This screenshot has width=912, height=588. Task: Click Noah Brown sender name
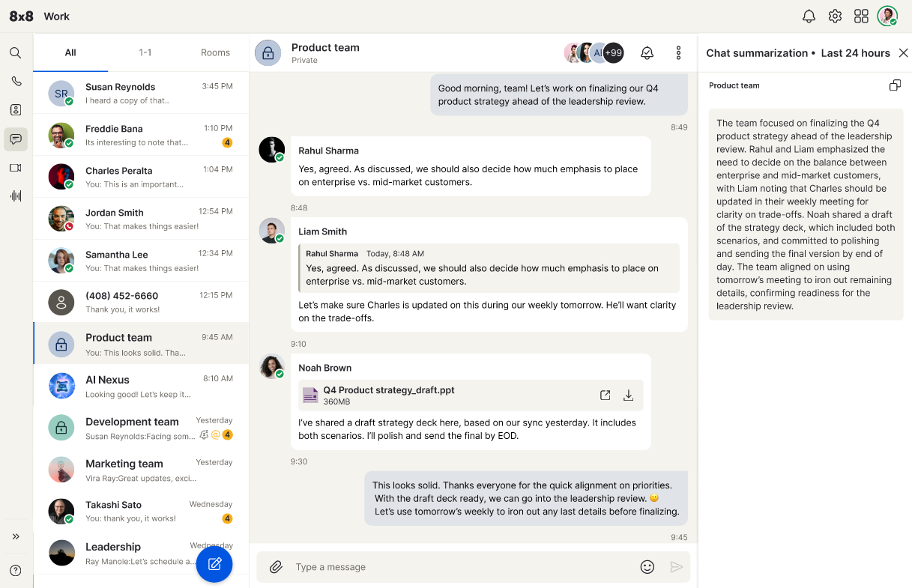tap(324, 368)
